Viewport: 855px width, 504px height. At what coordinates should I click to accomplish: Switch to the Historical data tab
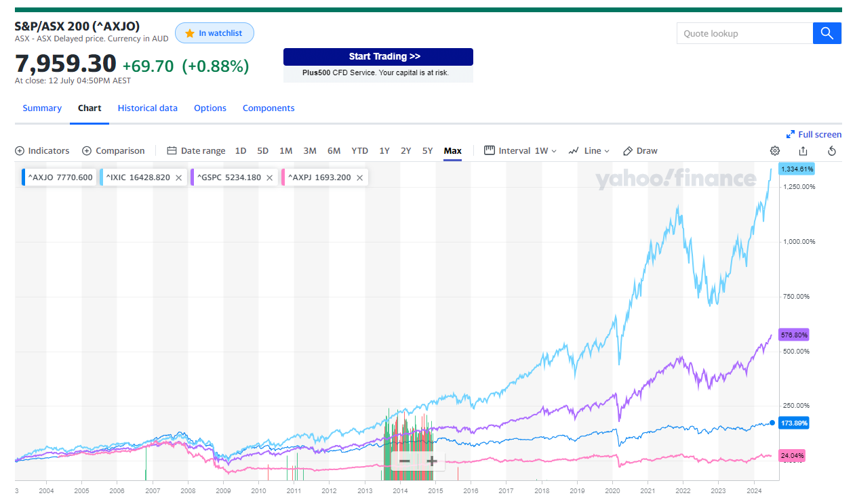click(147, 108)
